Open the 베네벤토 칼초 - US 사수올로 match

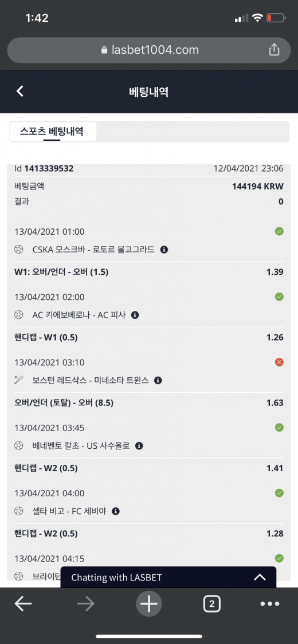81,445
